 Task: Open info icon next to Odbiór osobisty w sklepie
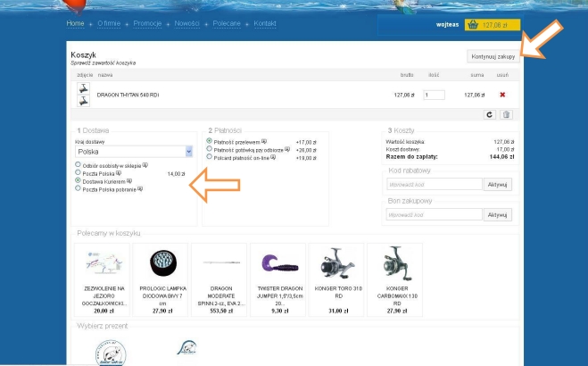coord(145,165)
